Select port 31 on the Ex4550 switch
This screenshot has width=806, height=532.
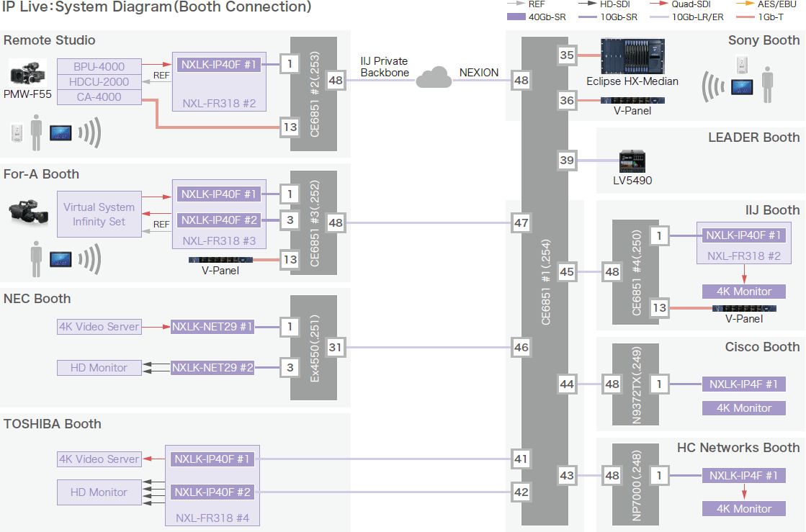pyautogui.click(x=335, y=348)
